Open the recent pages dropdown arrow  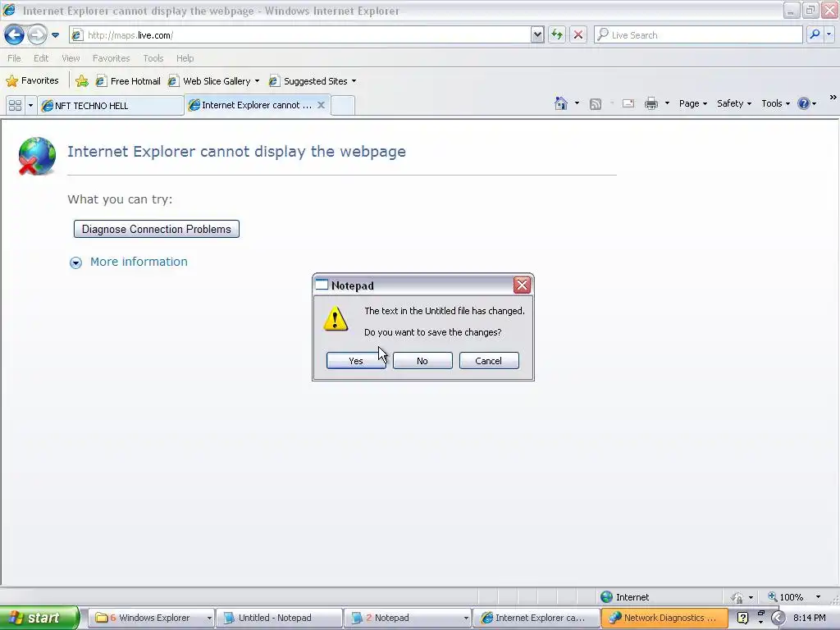pyautogui.click(x=55, y=35)
